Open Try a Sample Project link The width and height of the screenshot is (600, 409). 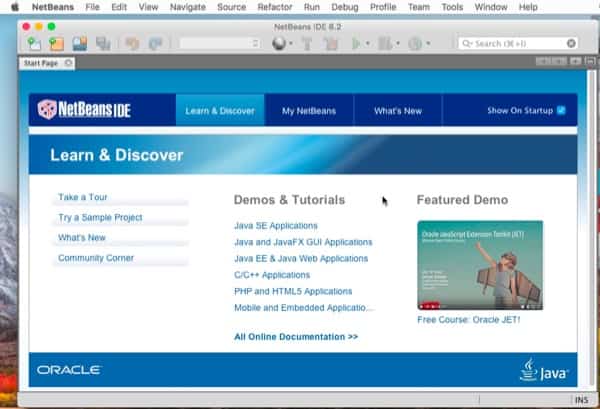tap(100, 217)
